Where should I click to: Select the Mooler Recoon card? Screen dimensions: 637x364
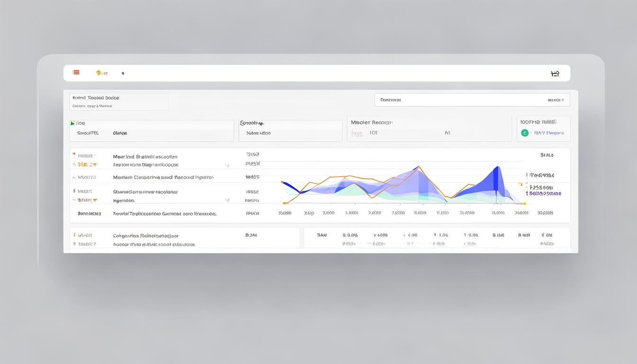pyautogui.click(x=429, y=128)
